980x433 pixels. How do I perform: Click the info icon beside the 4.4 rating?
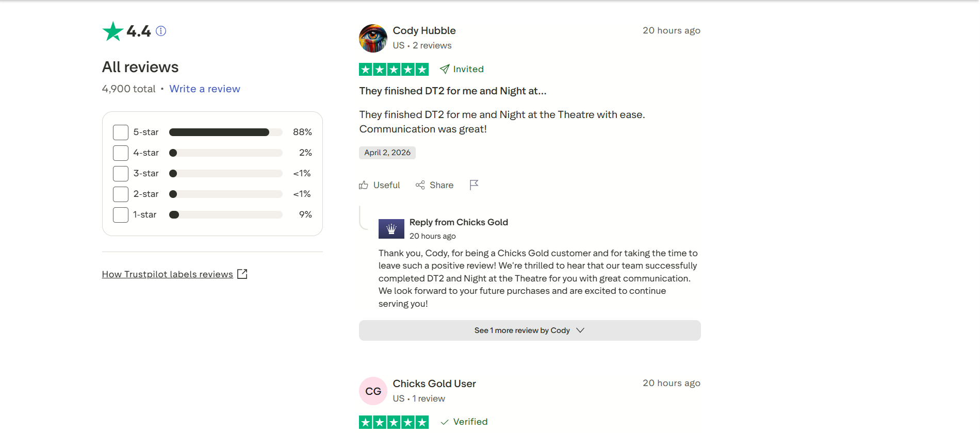(x=161, y=31)
